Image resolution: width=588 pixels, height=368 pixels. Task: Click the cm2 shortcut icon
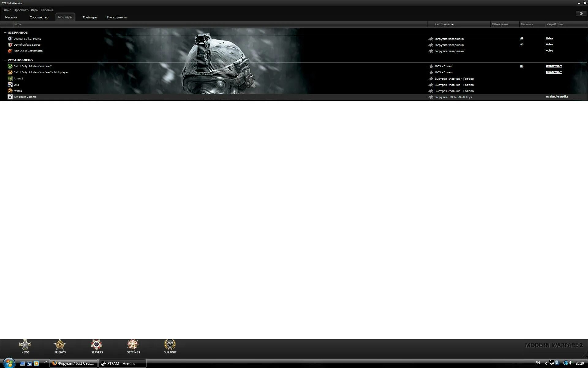10,85
